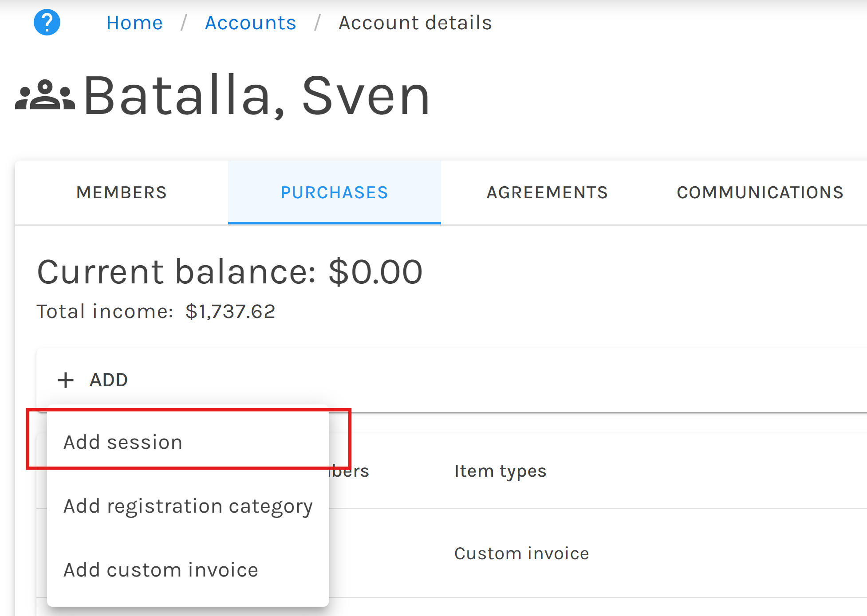Switch to the Members tab
Screen dimensions: 867x616
122,192
